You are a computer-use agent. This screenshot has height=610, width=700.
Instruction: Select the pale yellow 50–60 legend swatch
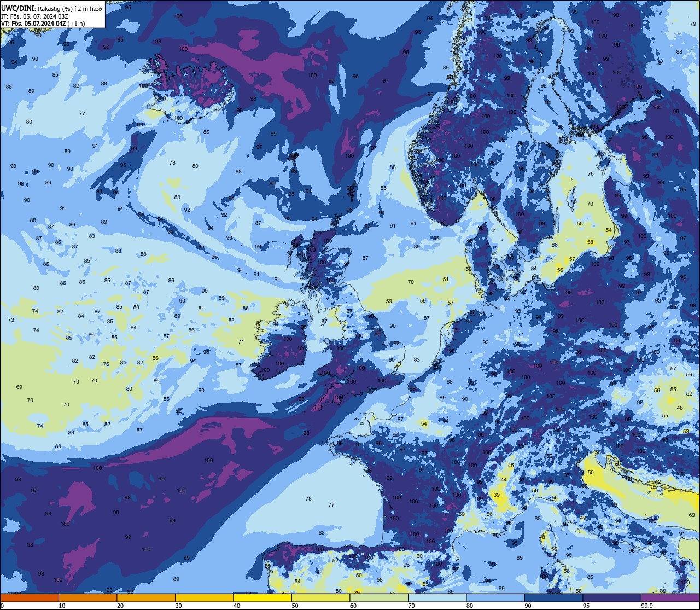click(320, 598)
